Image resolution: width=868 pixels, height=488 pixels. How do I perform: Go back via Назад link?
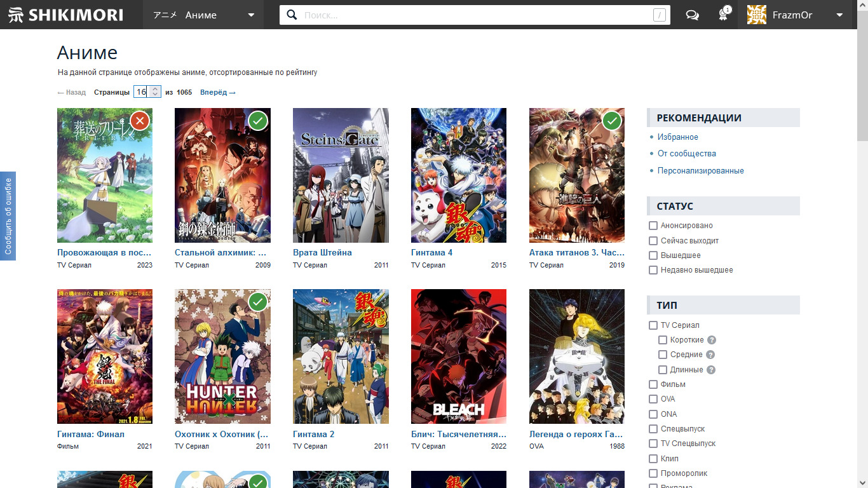click(x=71, y=93)
